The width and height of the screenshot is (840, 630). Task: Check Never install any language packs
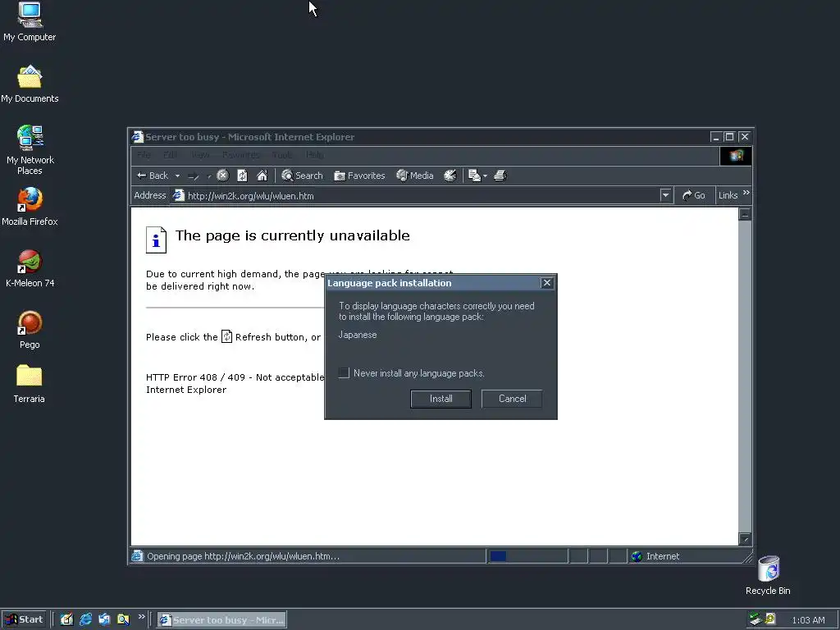[x=344, y=373]
